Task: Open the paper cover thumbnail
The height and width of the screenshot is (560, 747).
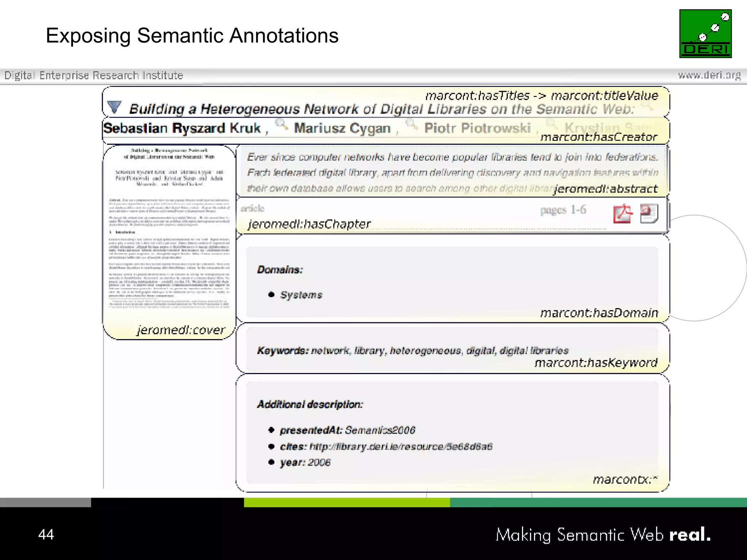Action: [169, 228]
